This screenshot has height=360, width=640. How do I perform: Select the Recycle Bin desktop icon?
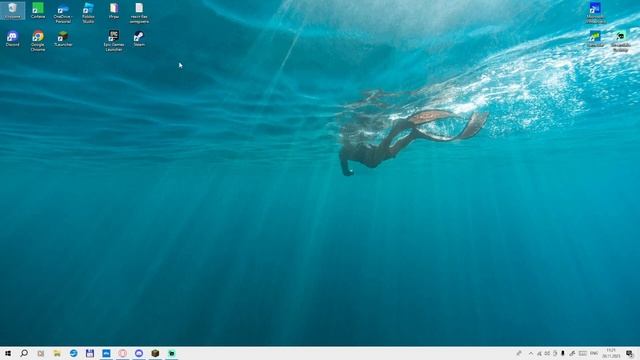click(13, 11)
